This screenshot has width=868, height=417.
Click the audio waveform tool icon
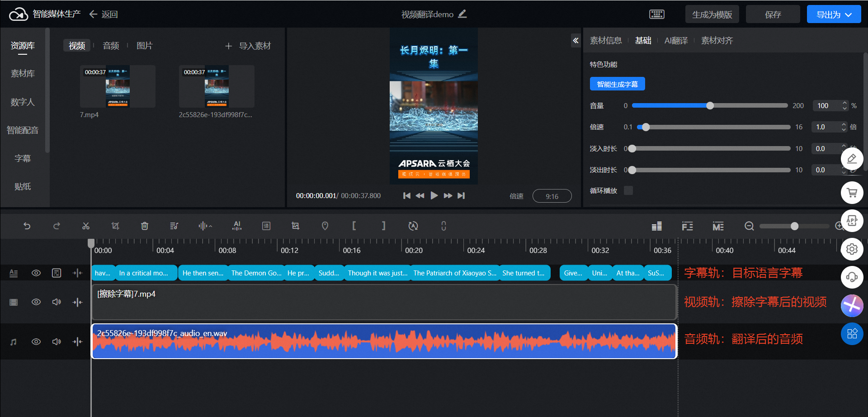205,226
